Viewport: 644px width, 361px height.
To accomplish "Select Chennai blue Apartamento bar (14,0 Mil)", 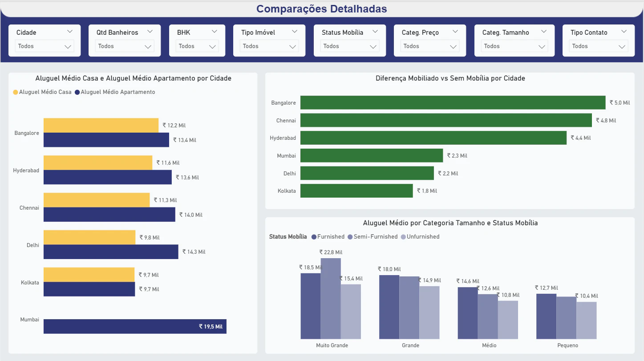I will (109, 215).
